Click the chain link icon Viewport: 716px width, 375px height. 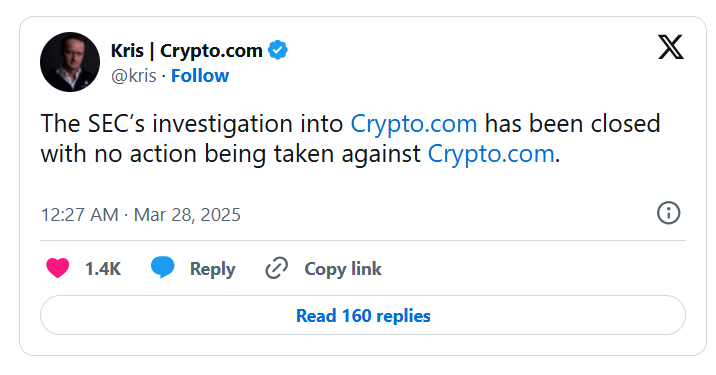click(276, 268)
